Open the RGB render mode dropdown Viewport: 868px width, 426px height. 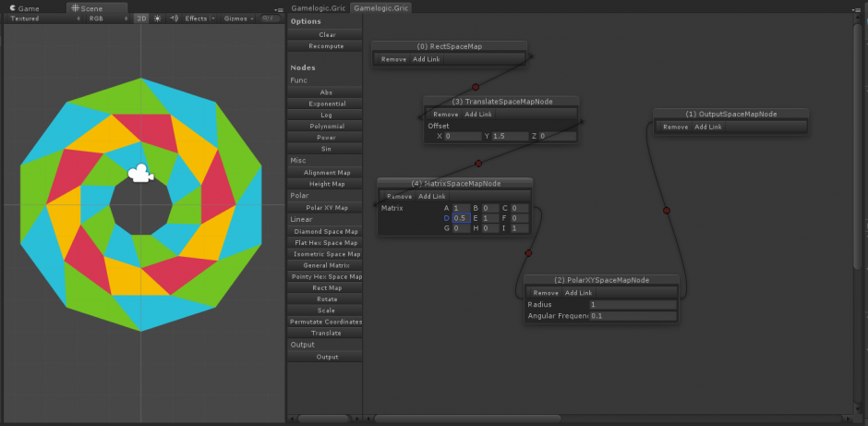[108, 18]
